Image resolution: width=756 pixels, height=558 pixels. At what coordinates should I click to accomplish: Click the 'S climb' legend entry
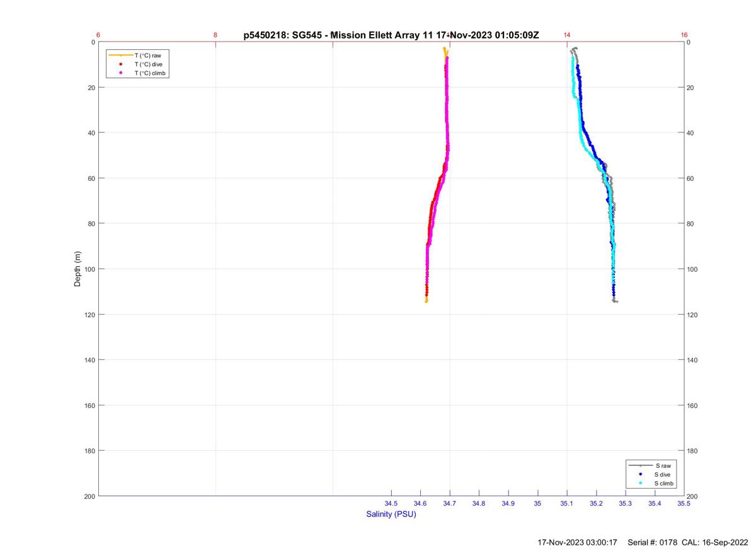point(664,483)
